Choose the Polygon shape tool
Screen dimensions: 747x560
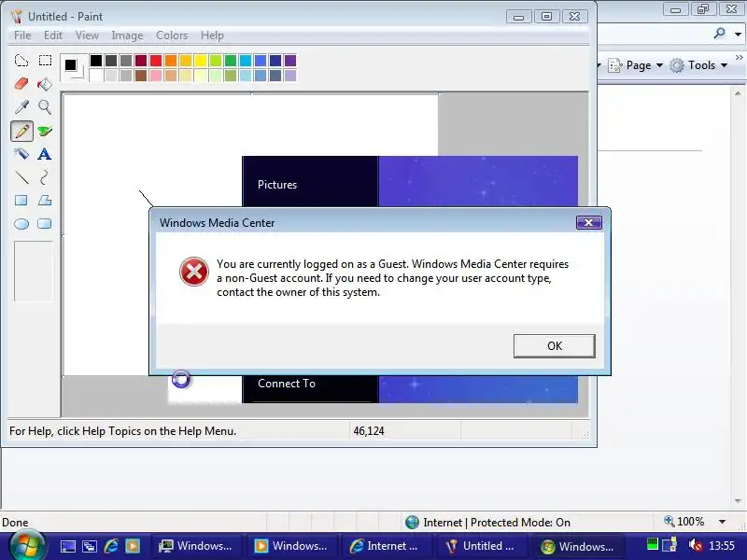45,201
